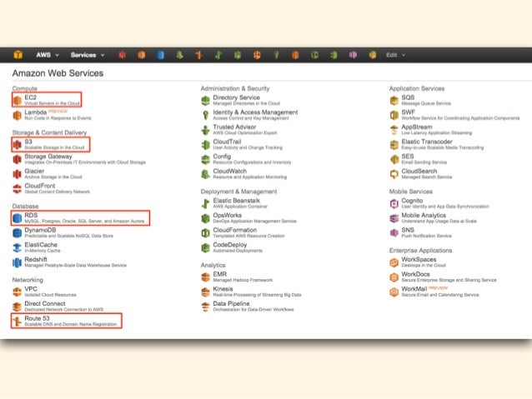
Task: Open the CloudSearch link
Action: [x=419, y=171]
